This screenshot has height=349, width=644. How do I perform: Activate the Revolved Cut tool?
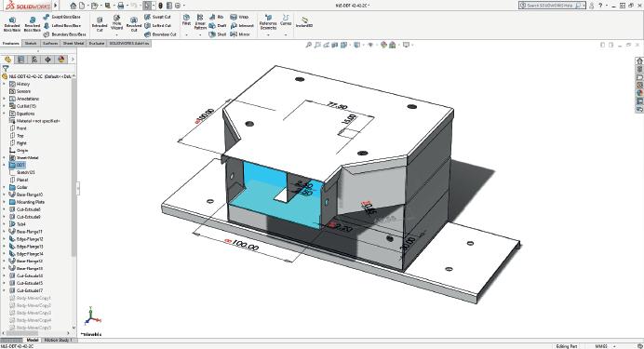(133, 24)
